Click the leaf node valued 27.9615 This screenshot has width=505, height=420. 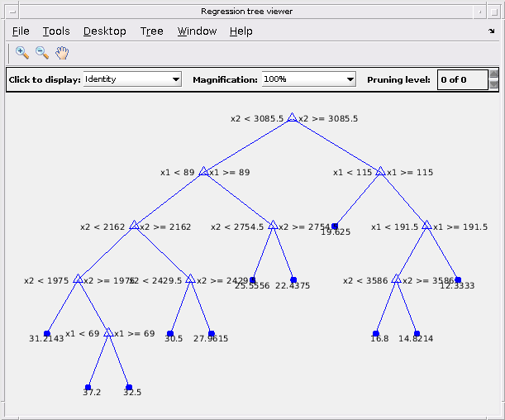click(212, 333)
